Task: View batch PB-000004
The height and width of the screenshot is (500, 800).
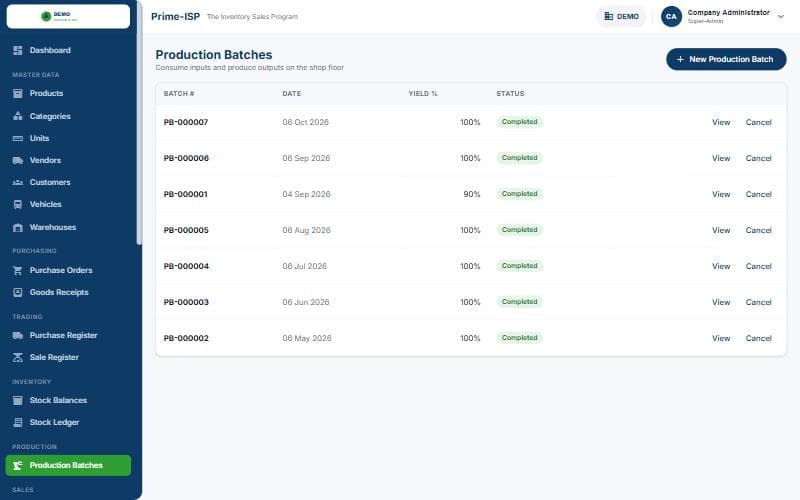Action: pyautogui.click(x=721, y=266)
